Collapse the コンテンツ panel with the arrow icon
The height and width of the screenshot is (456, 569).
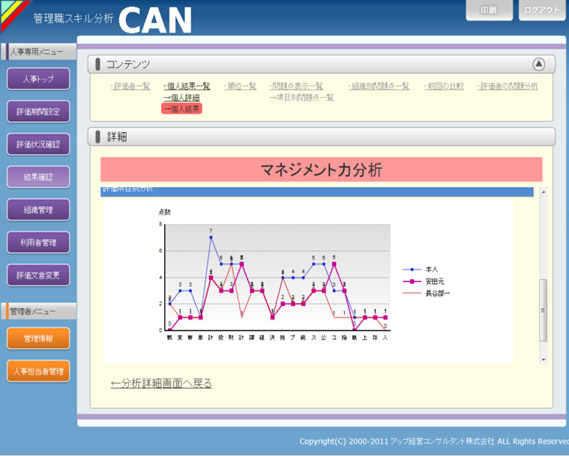(539, 64)
